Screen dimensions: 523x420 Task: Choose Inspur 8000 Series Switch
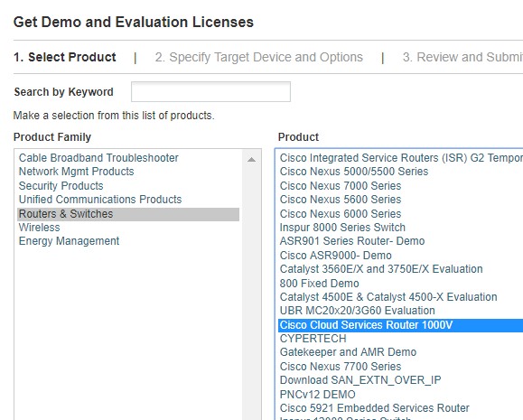coord(342,228)
